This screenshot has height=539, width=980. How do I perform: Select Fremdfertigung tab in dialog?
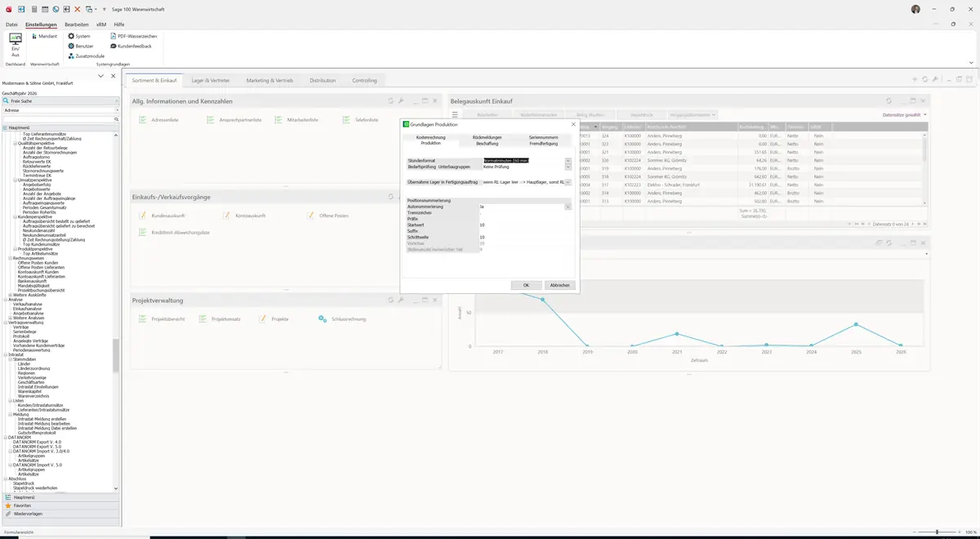(x=543, y=143)
